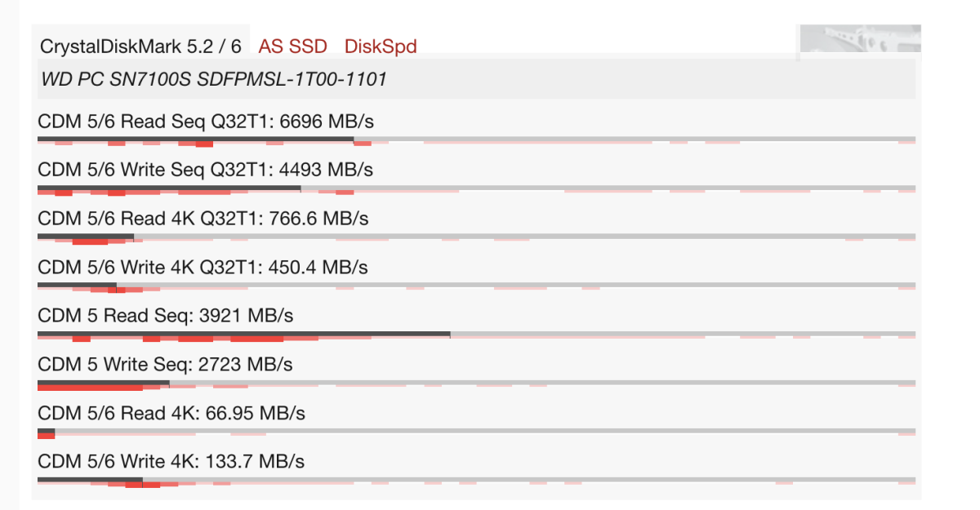The image size is (980, 510).
Task: Click the Read 4K 66.95 MB/s label
Action: pos(171,413)
